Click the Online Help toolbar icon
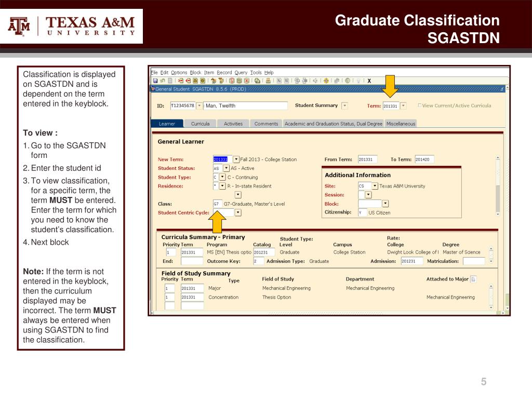 pos(348,81)
